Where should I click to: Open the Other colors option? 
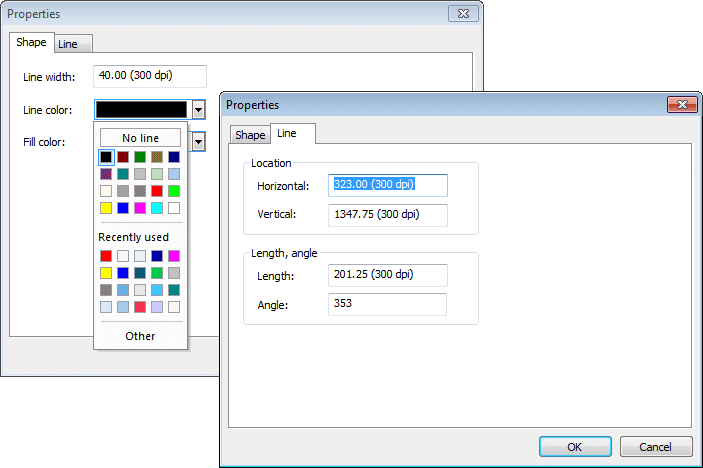(140, 336)
